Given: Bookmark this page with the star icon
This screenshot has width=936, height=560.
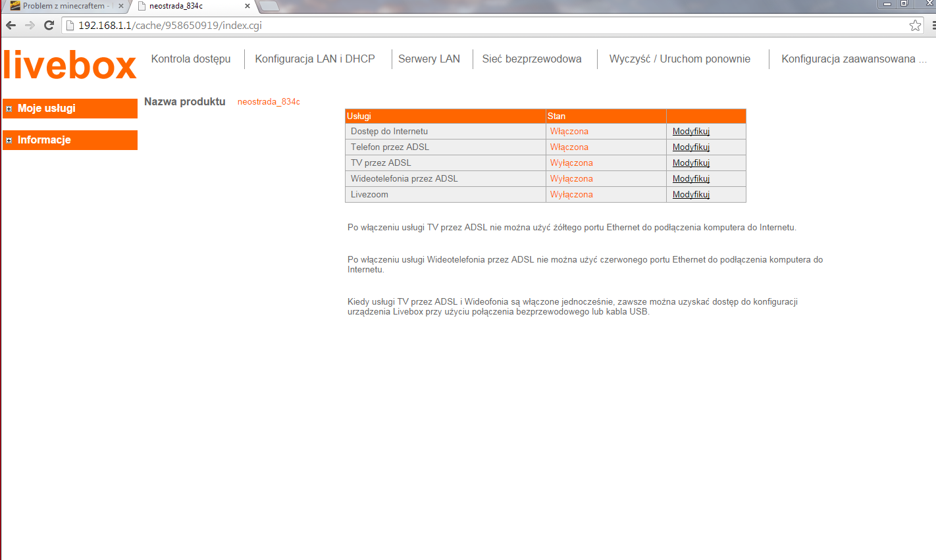Looking at the screenshot, I should click(x=915, y=26).
